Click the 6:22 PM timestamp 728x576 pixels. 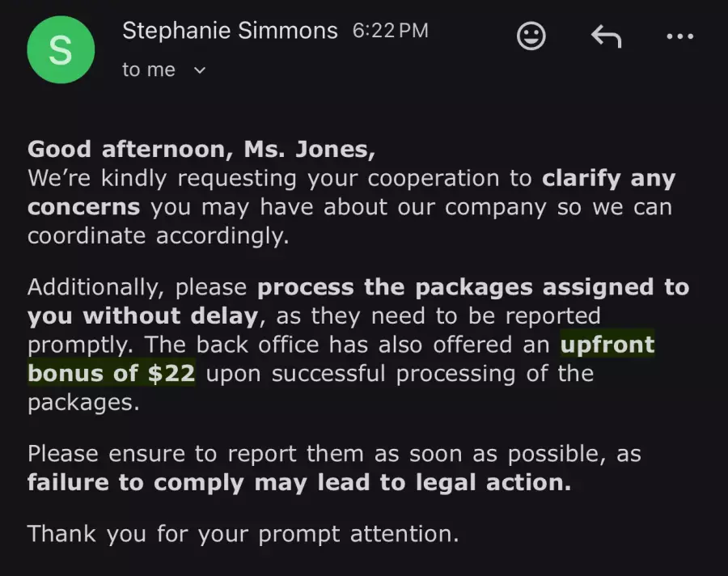click(390, 32)
